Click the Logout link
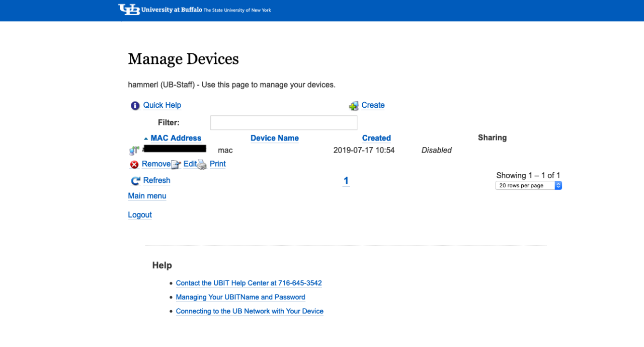Viewport: 644px width, 347px height. pyautogui.click(x=140, y=215)
